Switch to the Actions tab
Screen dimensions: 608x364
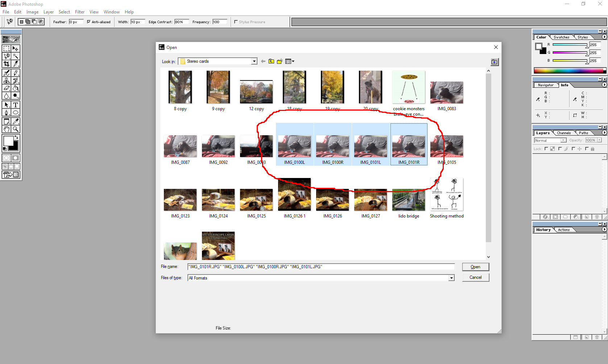pyautogui.click(x=564, y=230)
